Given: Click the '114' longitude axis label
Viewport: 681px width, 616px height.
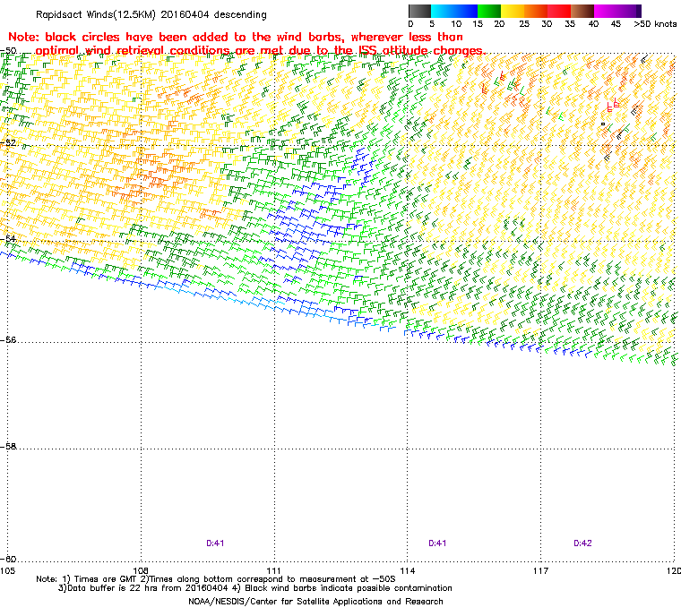Looking at the screenshot, I should click(x=408, y=570).
